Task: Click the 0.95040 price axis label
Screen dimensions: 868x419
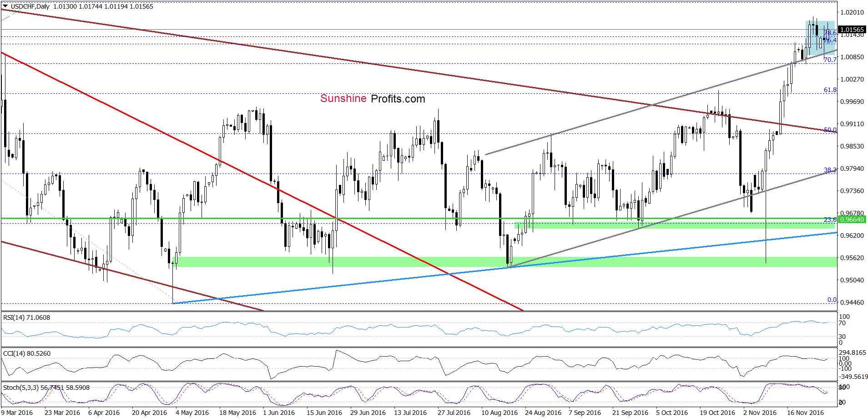Action: 852,280
